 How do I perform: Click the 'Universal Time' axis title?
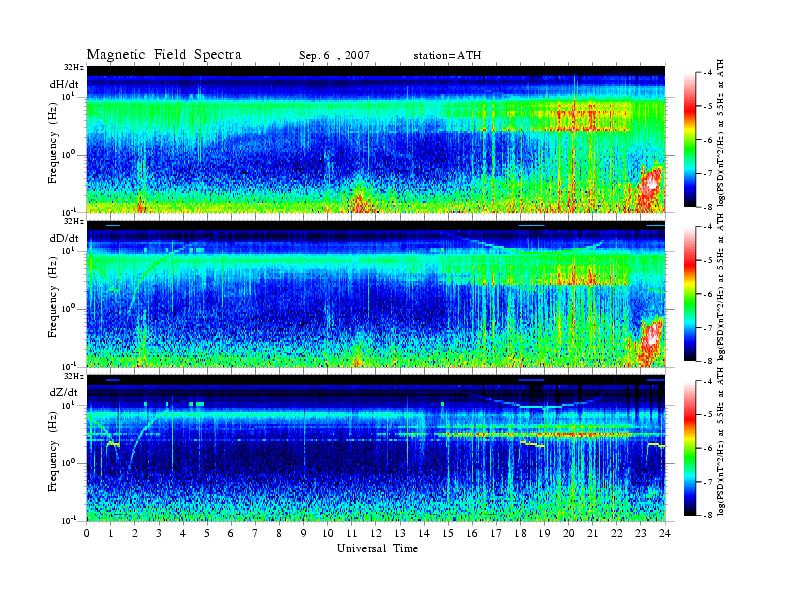377,548
